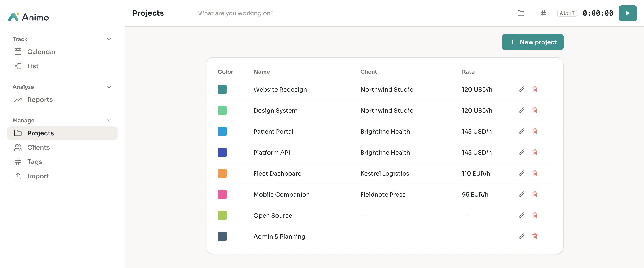Click the Fleet Dashboard orange color swatch

pos(222,173)
